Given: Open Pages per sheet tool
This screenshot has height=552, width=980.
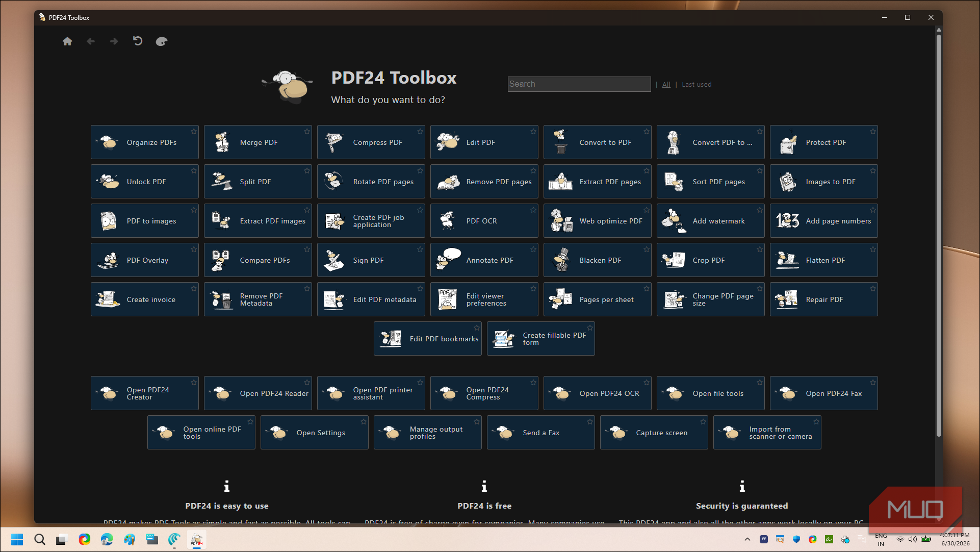Looking at the screenshot, I should coord(598,299).
